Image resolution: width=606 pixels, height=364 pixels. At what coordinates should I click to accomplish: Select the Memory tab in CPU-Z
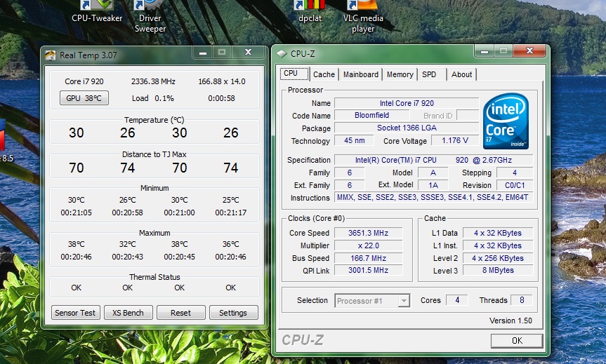pos(400,74)
